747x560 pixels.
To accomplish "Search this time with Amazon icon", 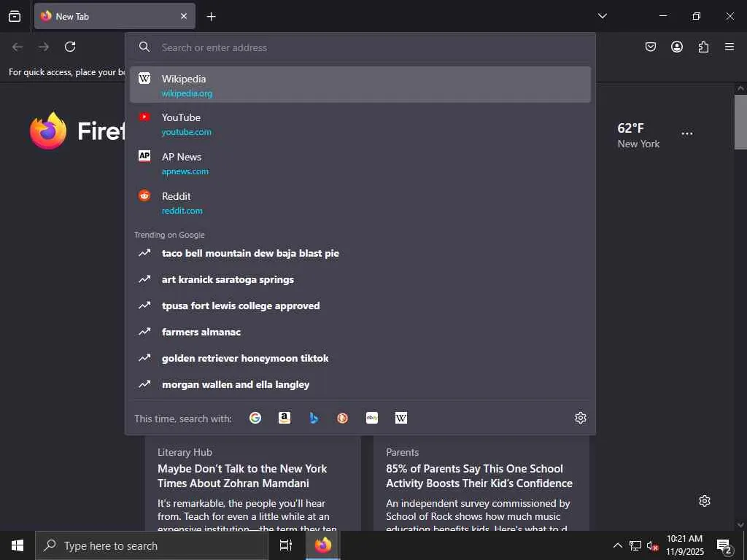I will tap(285, 418).
